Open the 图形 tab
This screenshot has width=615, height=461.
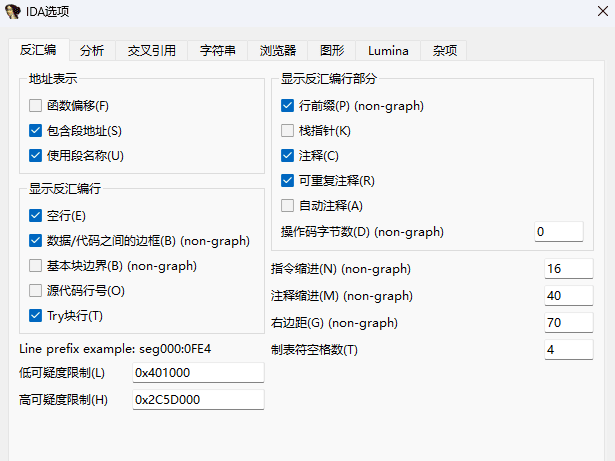332,50
